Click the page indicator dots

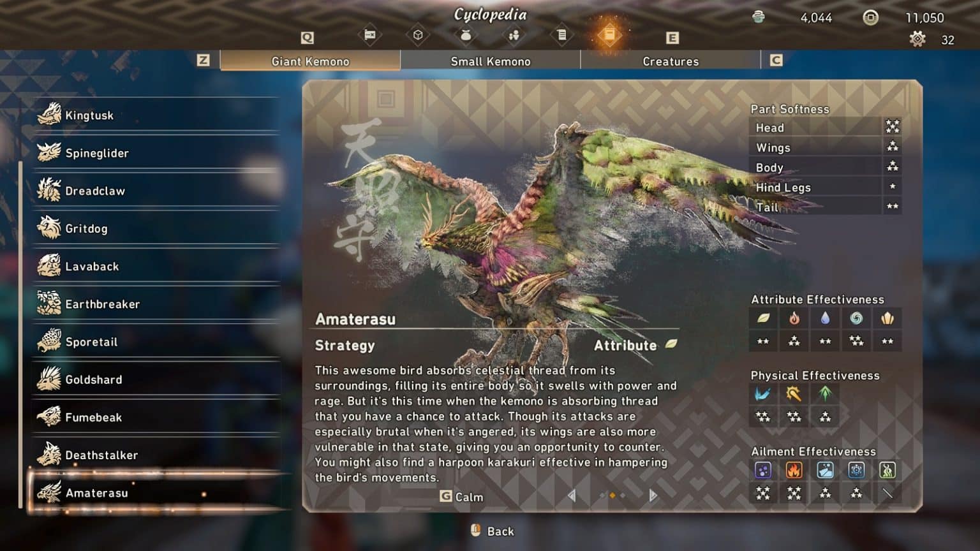(612, 496)
